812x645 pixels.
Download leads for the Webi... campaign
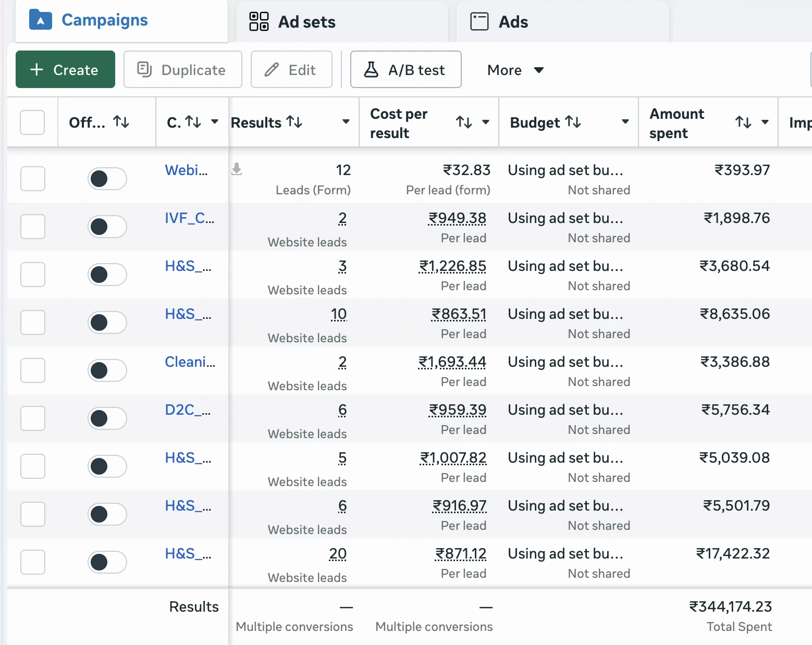pyautogui.click(x=237, y=169)
